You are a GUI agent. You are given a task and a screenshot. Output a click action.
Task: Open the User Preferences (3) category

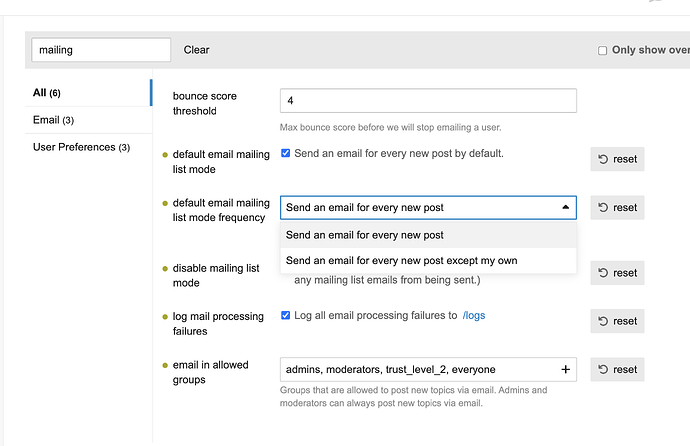(x=88, y=147)
